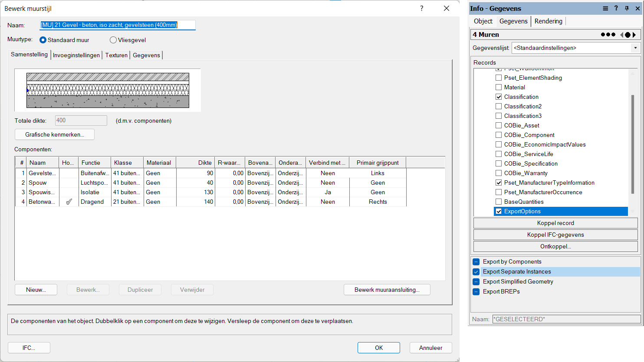This screenshot has height=362, width=644.
Task: Open the Rendering tab in Info palette
Action: click(548, 21)
